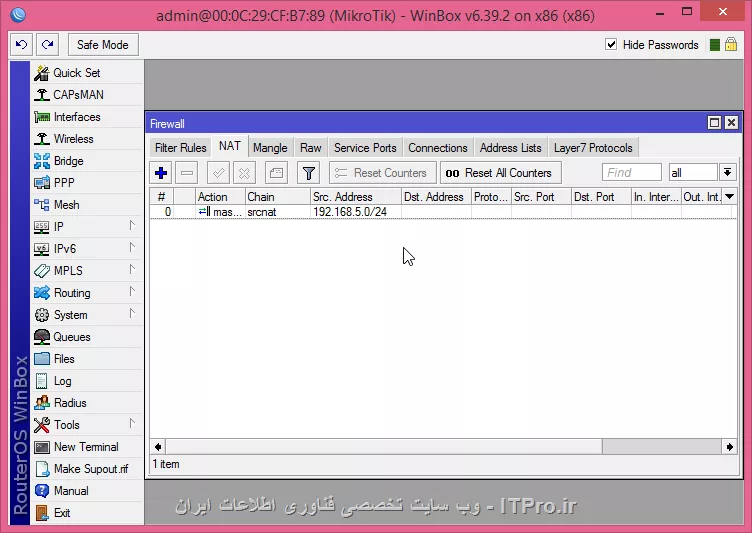Toggle the Safe Mode button
Image resolution: width=752 pixels, height=533 pixels.
click(x=103, y=45)
